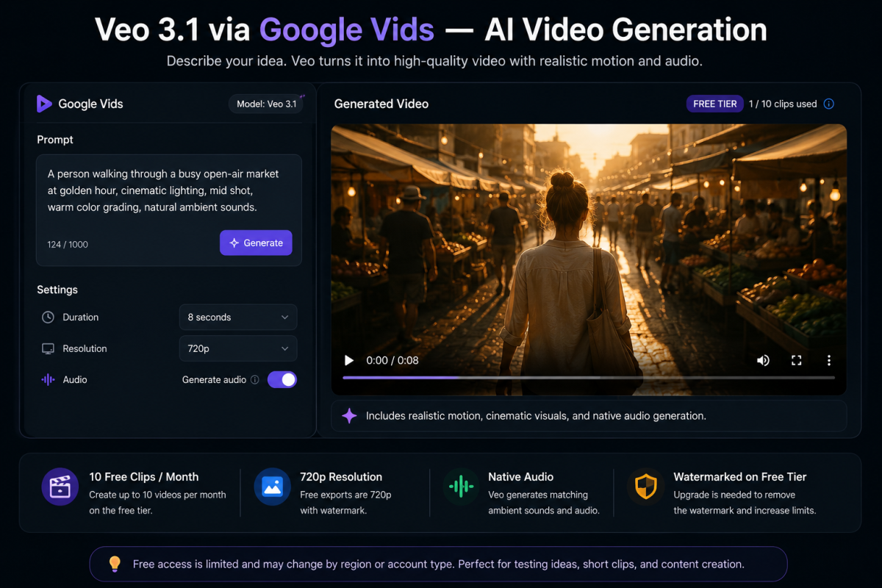Open the video player more options menu
Image resolution: width=882 pixels, height=588 pixels.
pyautogui.click(x=829, y=360)
